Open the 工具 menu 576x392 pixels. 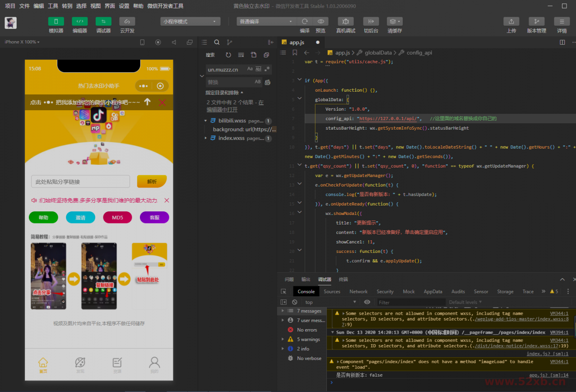(53, 6)
